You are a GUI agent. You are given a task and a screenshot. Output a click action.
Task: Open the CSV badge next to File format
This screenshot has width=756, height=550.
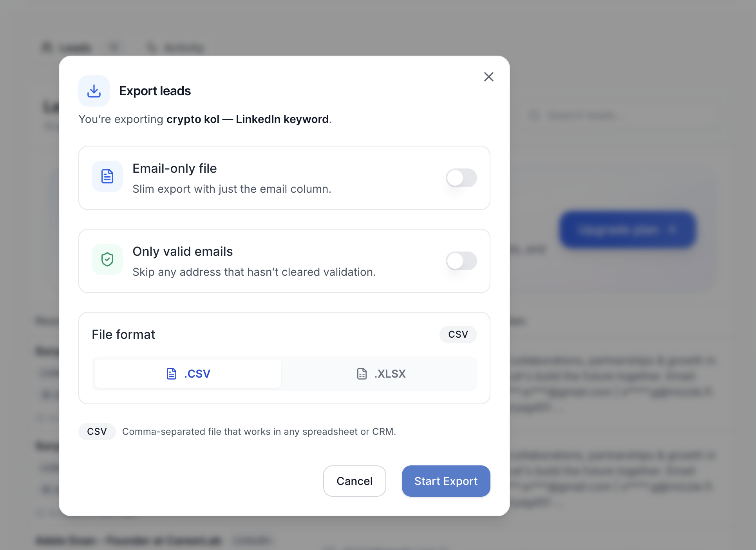(458, 334)
